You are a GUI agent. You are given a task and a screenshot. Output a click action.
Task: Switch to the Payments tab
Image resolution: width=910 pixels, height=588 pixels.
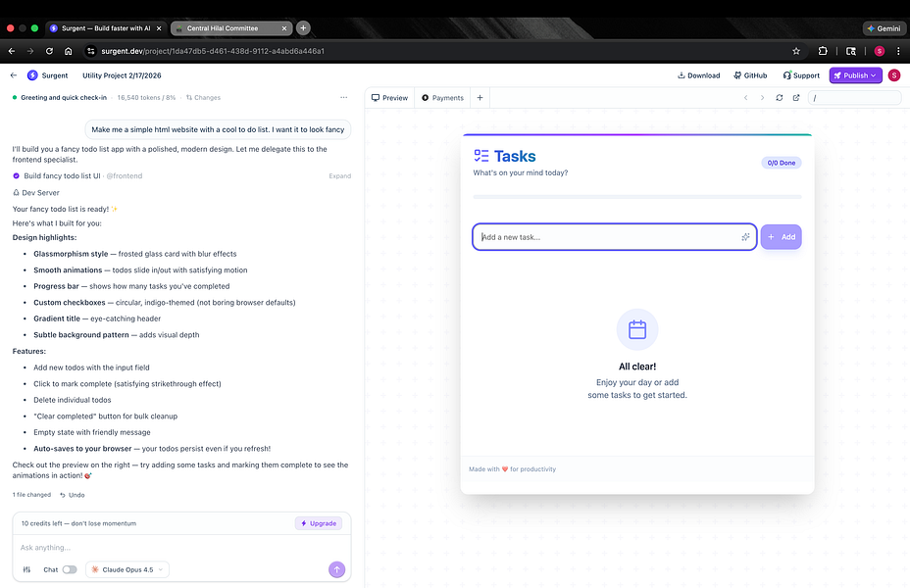click(x=443, y=97)
